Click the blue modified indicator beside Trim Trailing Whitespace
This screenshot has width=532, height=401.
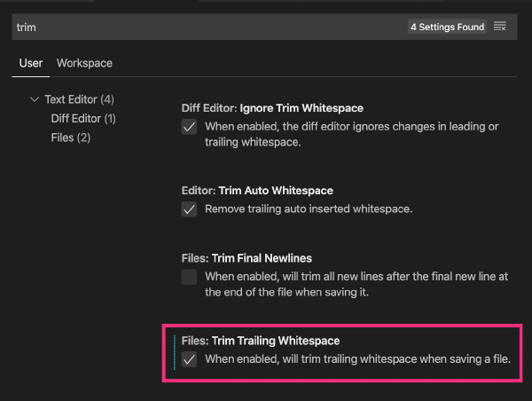[x=175, y=351]
